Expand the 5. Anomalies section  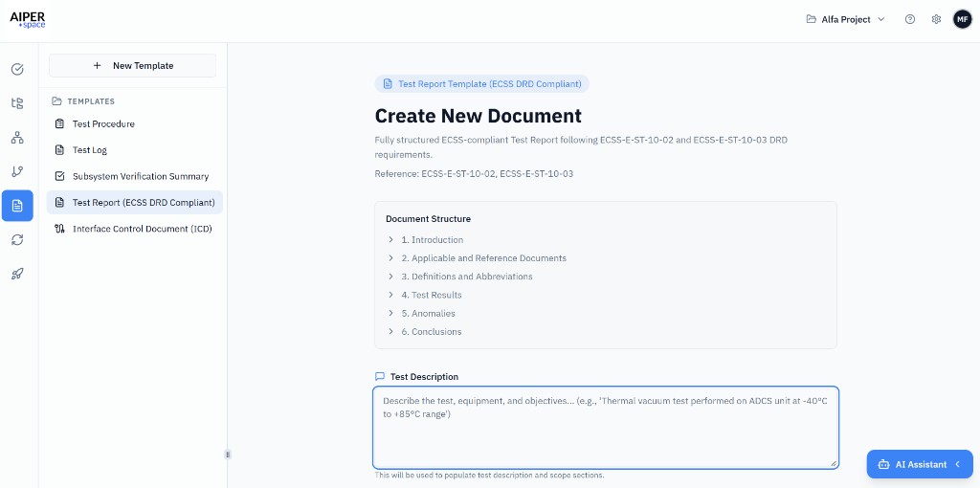pos(421,313)
